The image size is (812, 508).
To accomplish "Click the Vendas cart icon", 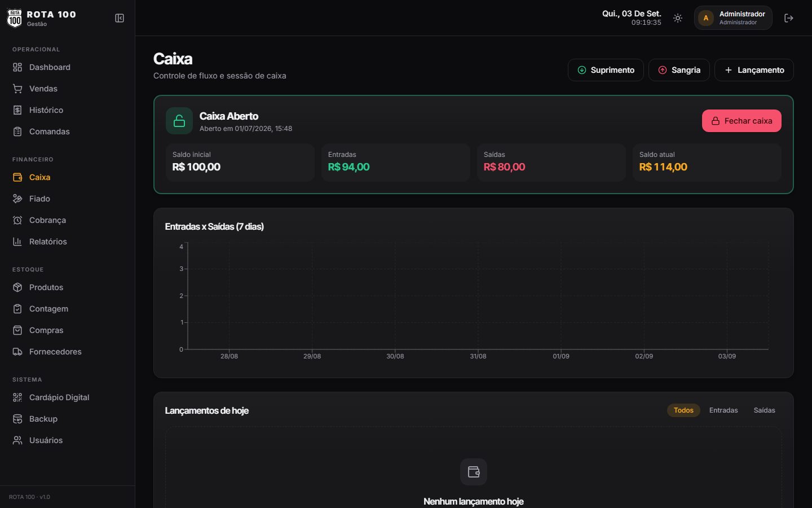I will [x=17, y=89].
